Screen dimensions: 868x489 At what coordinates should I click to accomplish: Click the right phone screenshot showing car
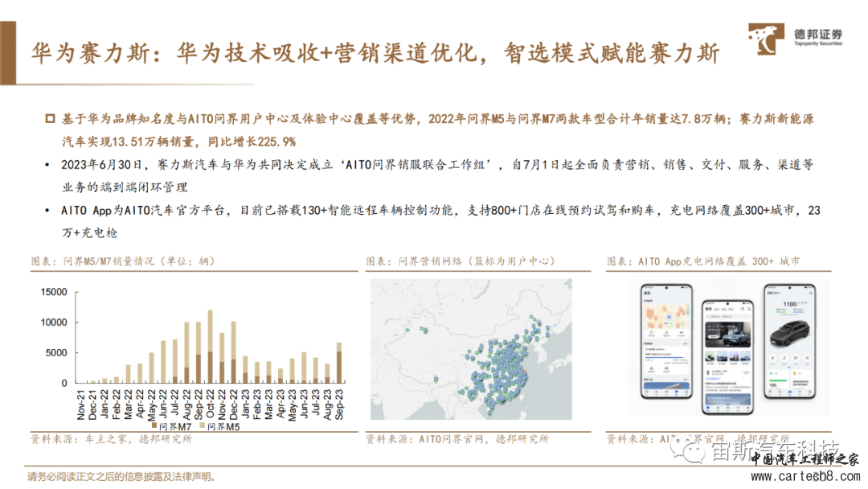click(790, 342)
